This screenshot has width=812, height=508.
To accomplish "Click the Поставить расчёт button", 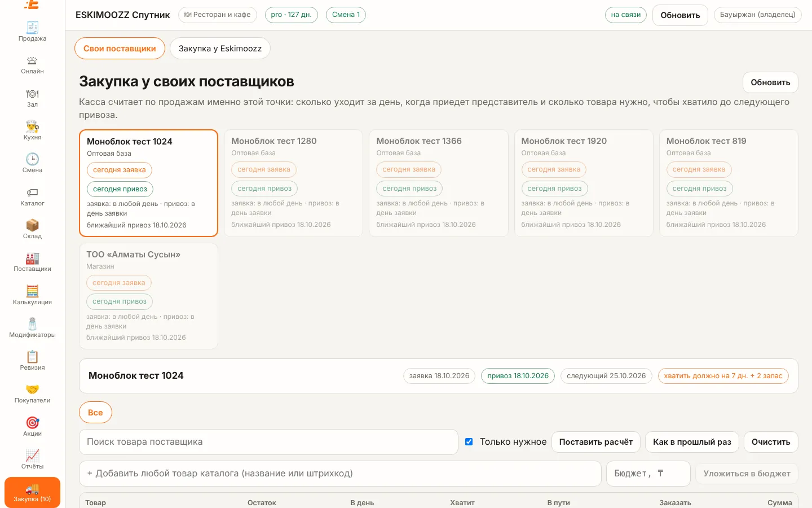I will coord(595,442).
